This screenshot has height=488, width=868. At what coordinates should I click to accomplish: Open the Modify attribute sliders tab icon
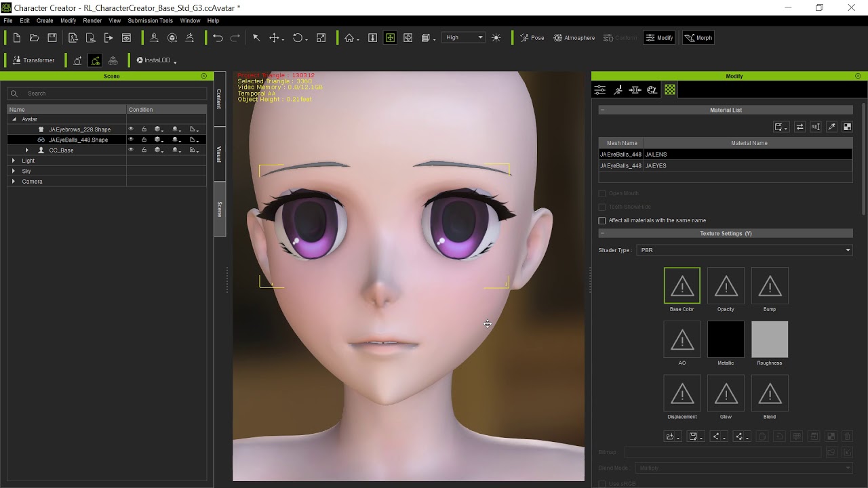click(599, 89)
